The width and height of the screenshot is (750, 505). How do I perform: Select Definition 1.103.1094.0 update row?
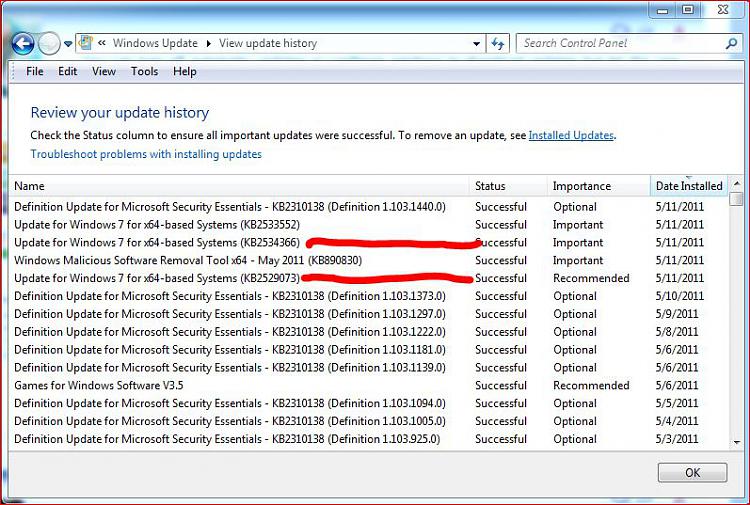[368, 403]
